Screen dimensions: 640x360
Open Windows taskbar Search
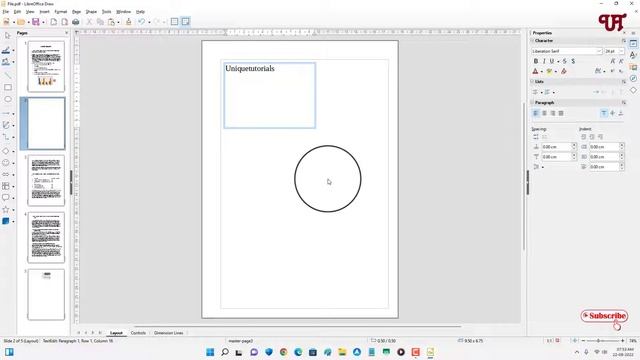coord(224,352)
